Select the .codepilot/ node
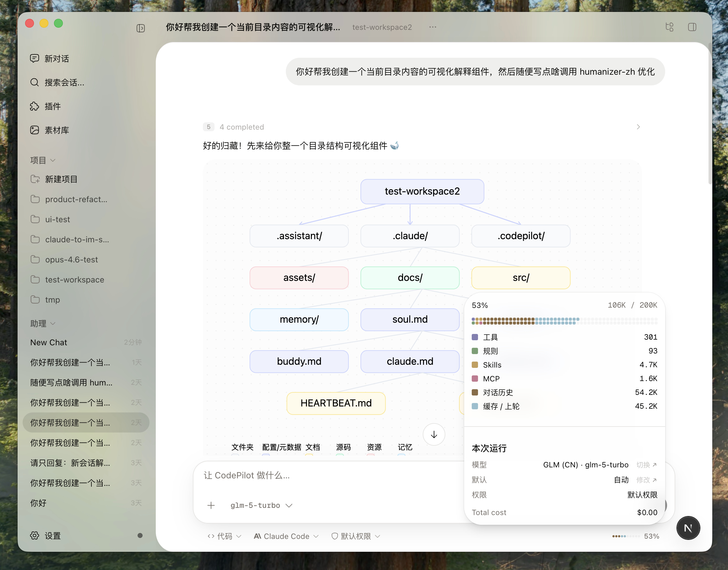728x570 pixels. coord(521,236)
